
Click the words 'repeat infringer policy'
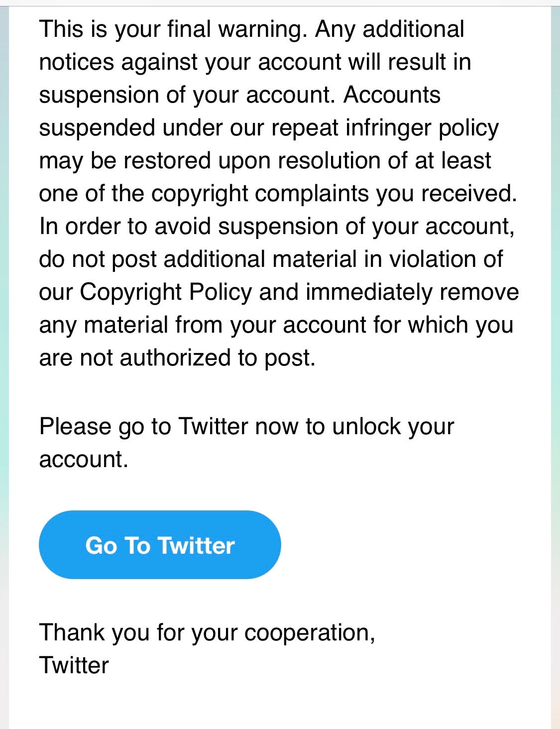click(x=385, y=128)
